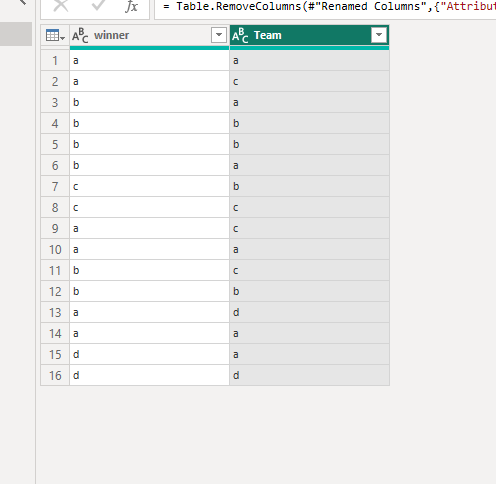Select row number 3
496x484 pixels.
click(55, 103)
